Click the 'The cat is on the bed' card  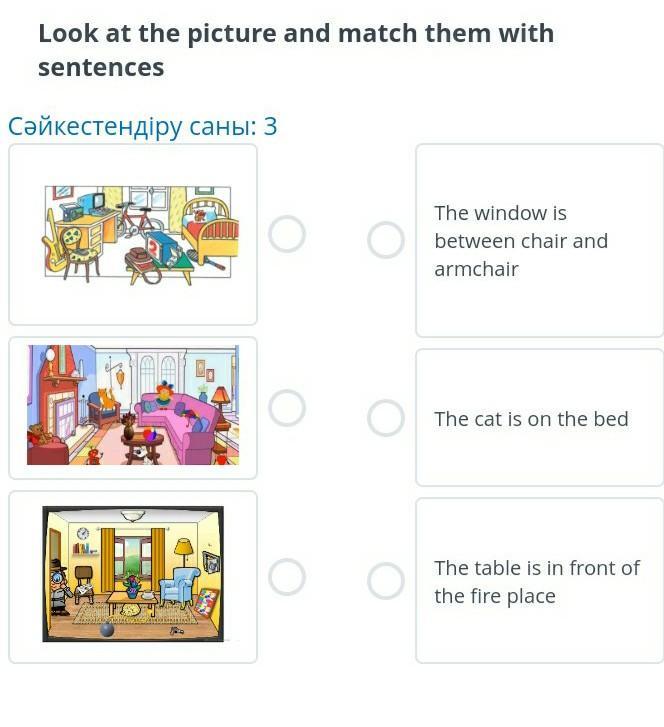[x=540, y=418]
